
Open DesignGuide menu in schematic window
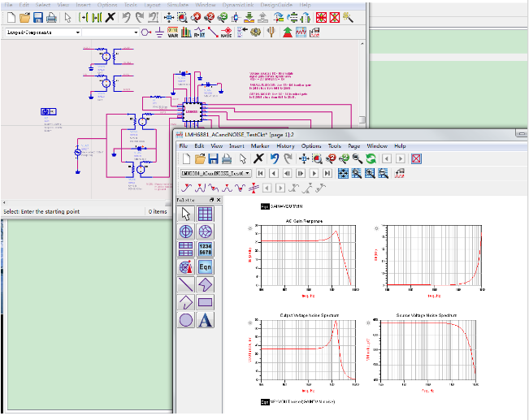point(276,5)
